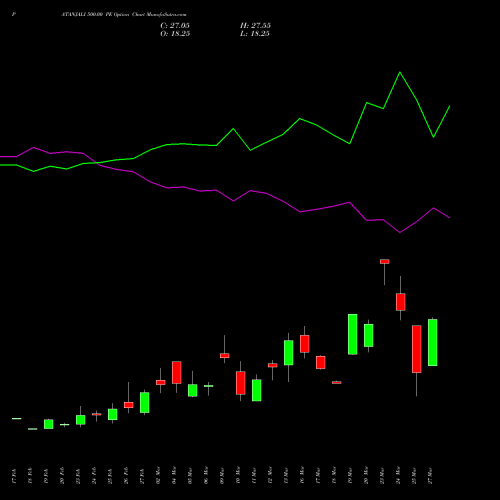Click the green line's highest peak
This screenshot has width=500, height=500.
[400, 72]
